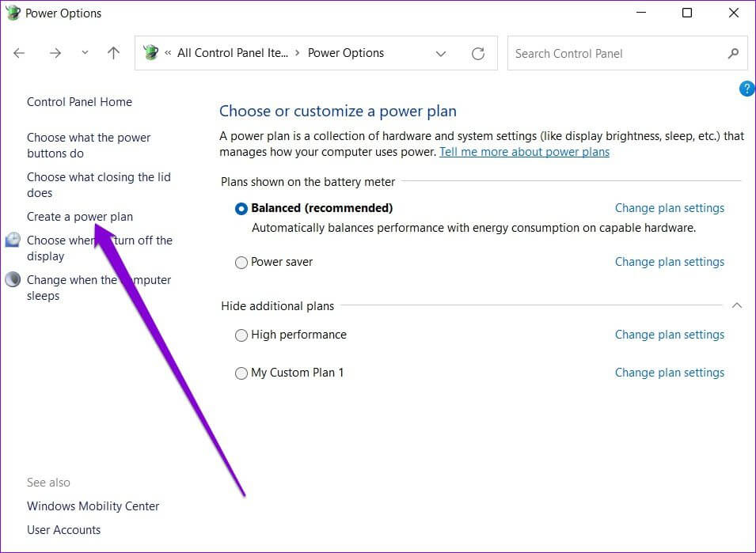Click the All Control Panel Items breadcrumb
756x553 pixels.
click(233, 53)
